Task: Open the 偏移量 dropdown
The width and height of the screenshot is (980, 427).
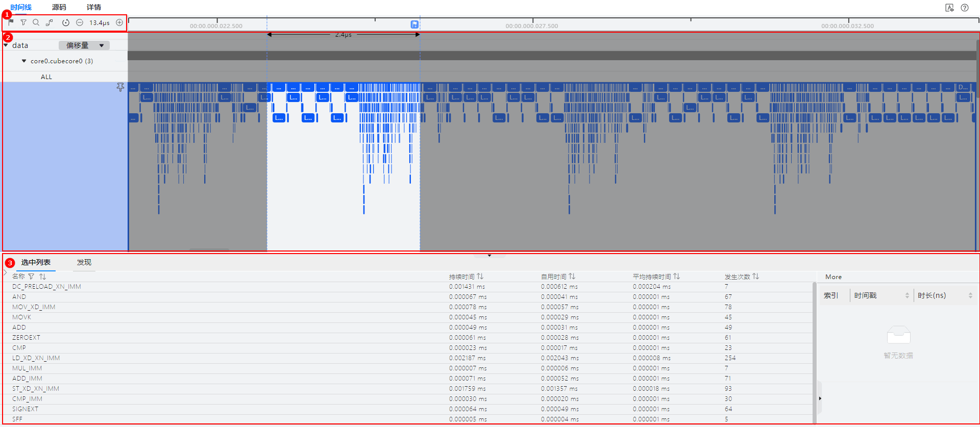Action: 84,45
